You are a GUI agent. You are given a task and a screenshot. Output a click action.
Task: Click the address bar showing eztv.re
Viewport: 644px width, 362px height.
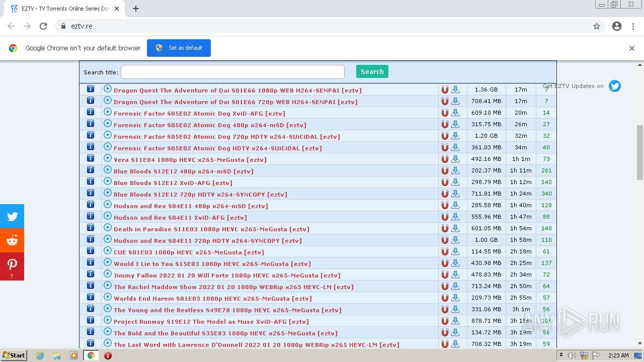click(x=322, y=26)
